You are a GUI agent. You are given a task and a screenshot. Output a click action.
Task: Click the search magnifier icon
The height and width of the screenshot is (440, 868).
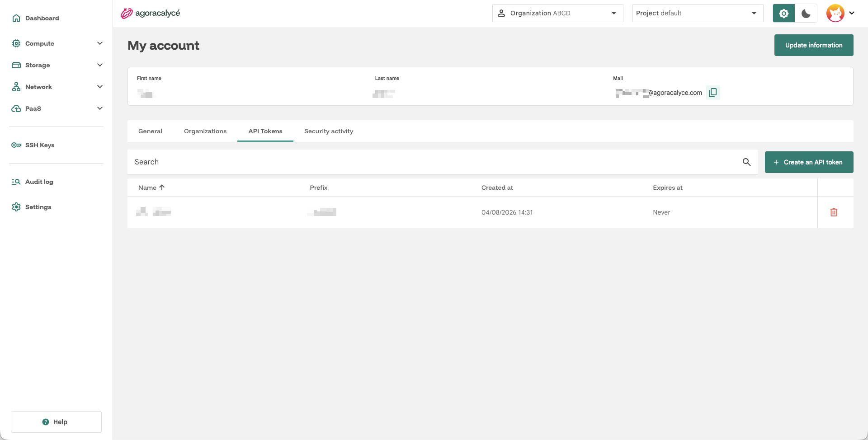(x=746, y=162)
